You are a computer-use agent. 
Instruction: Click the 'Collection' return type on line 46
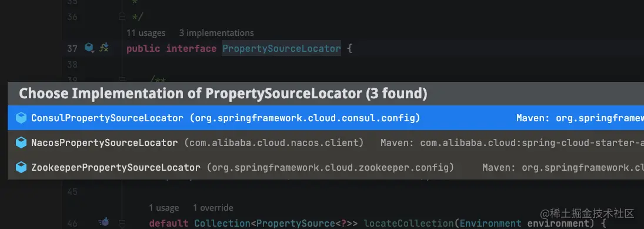point(222,223)
